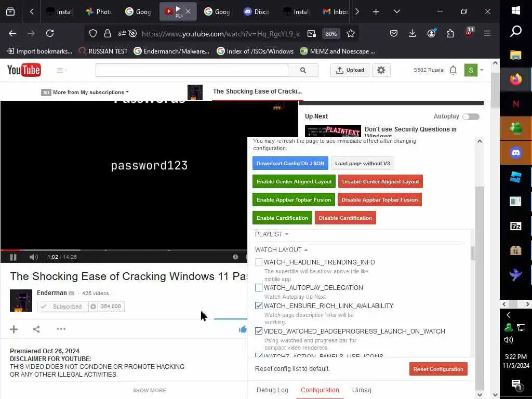
Task: Open the YouTube settings gear
Action: pyautogui.click(x=381, y=70)
